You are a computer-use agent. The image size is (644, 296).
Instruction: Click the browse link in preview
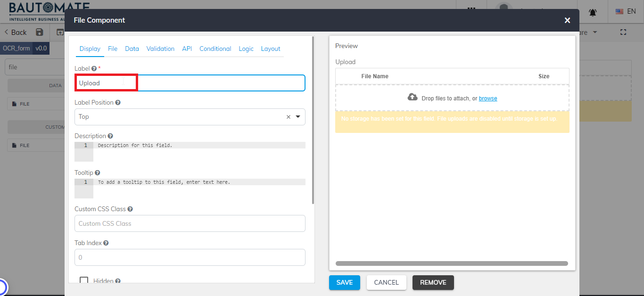(x=488, y=99)
